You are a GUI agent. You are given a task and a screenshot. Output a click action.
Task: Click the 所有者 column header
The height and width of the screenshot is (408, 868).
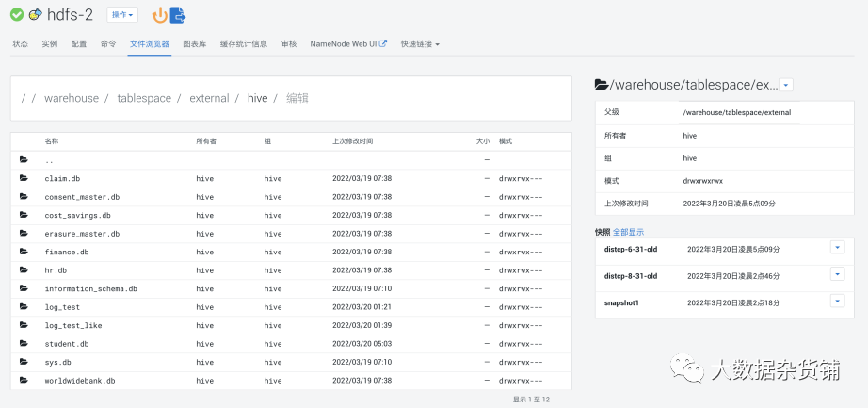206,141
